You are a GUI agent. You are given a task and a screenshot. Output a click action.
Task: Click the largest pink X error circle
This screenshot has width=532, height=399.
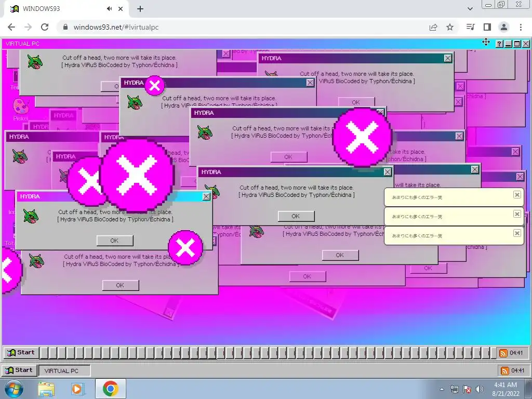[x=137, y=176]
